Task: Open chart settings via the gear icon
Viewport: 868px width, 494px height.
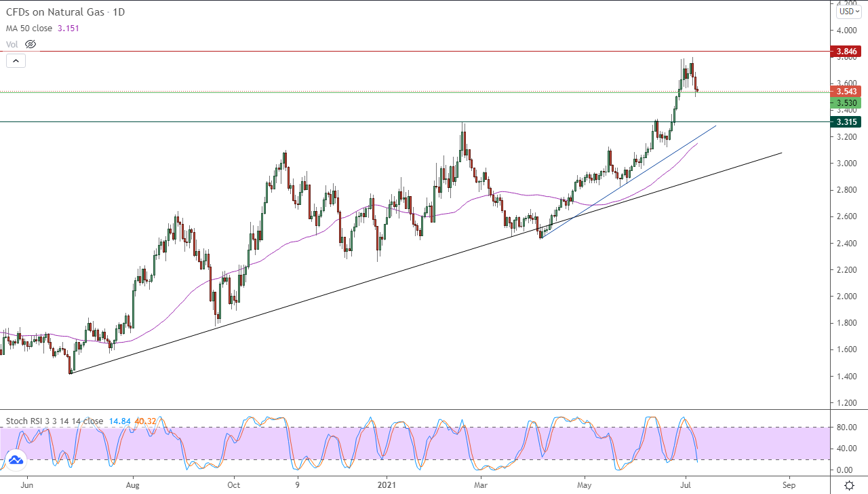Action: 848,485
